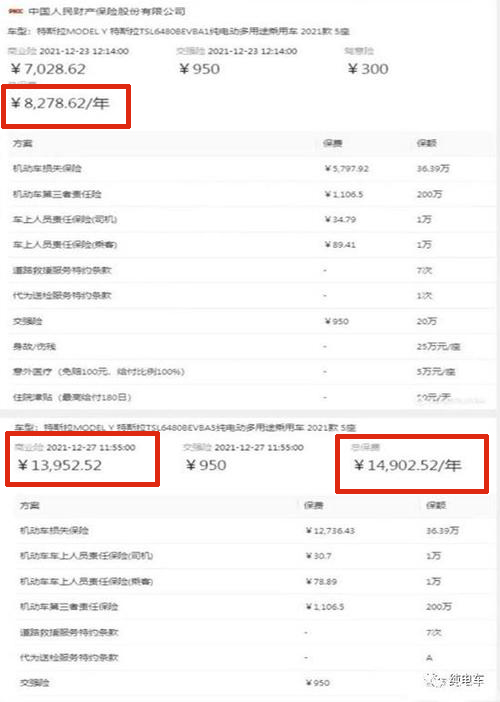Click the 车上人员责任保险(司机) row
The height and width of the screenshot is (702, 500).
pyautogui.click(x=251, y=219)
